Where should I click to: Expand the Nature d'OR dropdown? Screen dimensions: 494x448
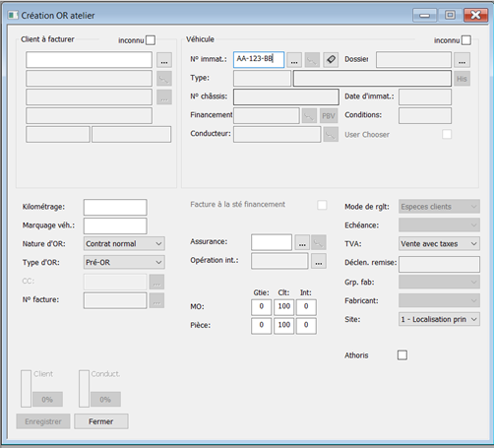click(x=124, y=243)
